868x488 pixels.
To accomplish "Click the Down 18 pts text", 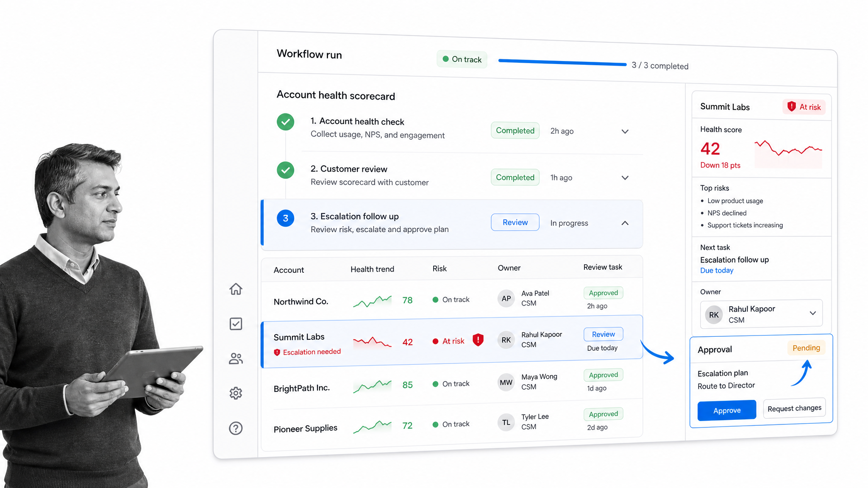I will 720,165.
